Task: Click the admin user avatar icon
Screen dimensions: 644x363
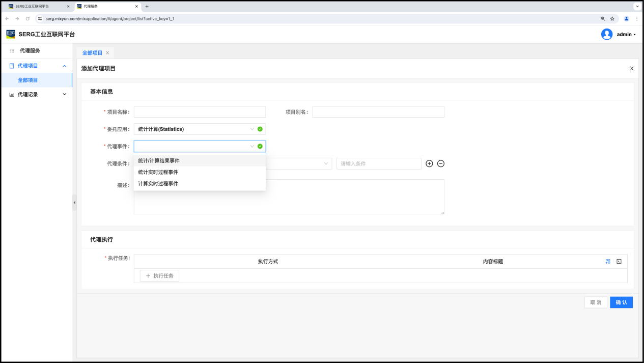Action: pos(606,34)
